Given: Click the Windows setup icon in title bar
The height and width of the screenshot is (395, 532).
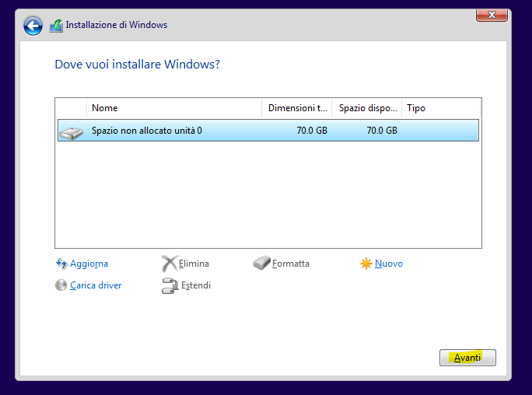Looking at the screenshot, I should click(x=56, y=26).
